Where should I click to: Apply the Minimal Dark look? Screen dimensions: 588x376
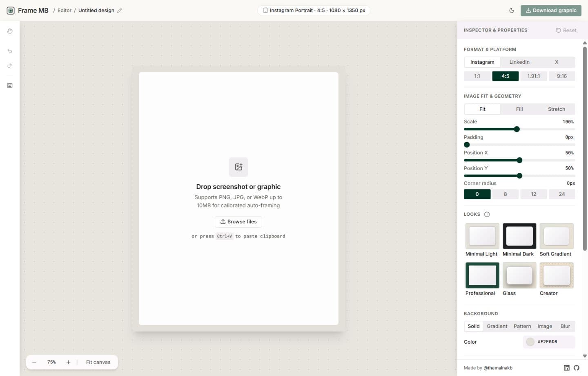point(519,240)
